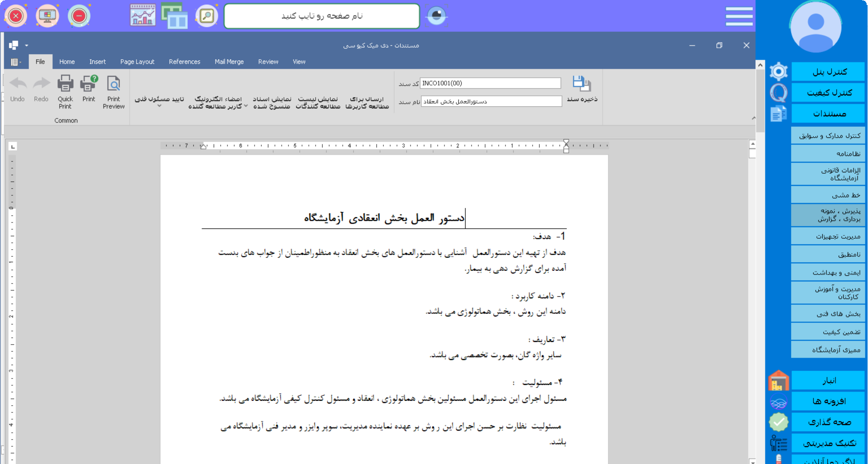Viewport: 868px width, 464px height.
Task: Select خط مشی submenu item
Action: click(x=828, y=195)
